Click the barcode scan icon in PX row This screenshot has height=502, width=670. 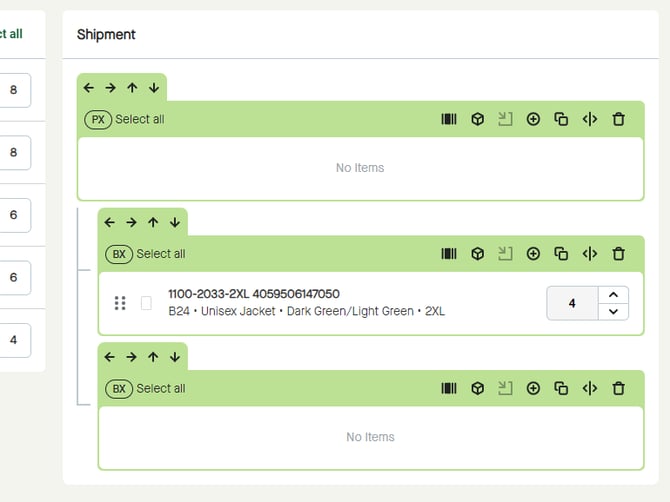click(449, 119)
